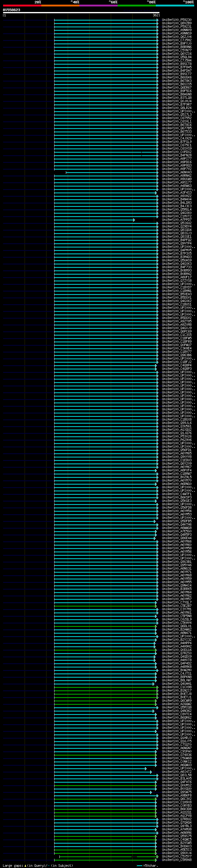Select hit label UniRef100_Q5UAS9
The width and height of the screenshot is (197, 868).
176,260
